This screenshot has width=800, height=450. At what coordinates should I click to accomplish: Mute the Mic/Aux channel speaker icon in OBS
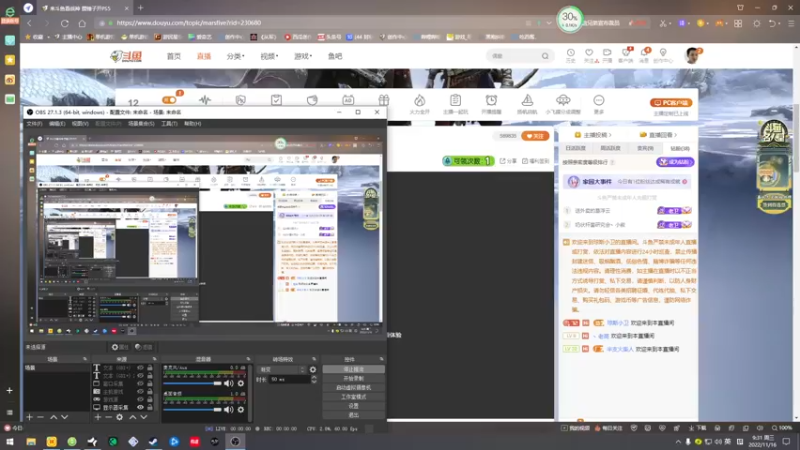(229, 383)
